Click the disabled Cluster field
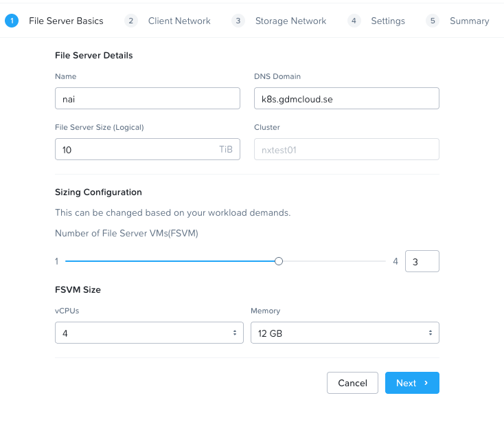Image resolution: width=504 pixels, height=422 pixels. click(x=346, y=149)
